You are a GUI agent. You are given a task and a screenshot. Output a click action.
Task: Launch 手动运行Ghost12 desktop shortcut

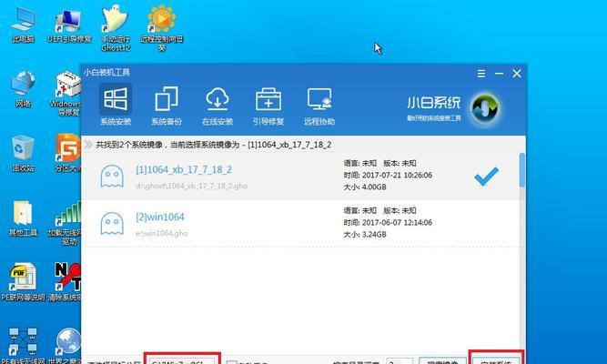click(116, 25)
